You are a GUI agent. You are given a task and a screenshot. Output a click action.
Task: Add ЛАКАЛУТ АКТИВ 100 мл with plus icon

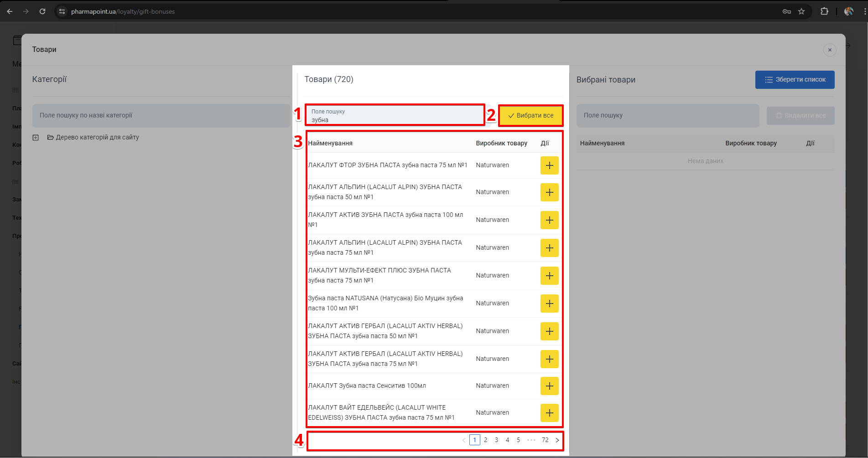pyautogui.click(x=549, y=220)
